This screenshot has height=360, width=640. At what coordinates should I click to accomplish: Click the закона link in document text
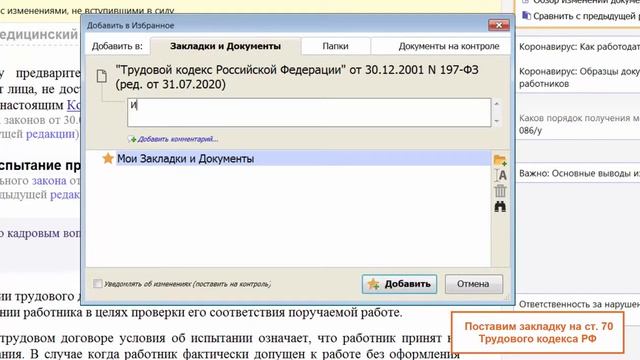click(49, 180)
